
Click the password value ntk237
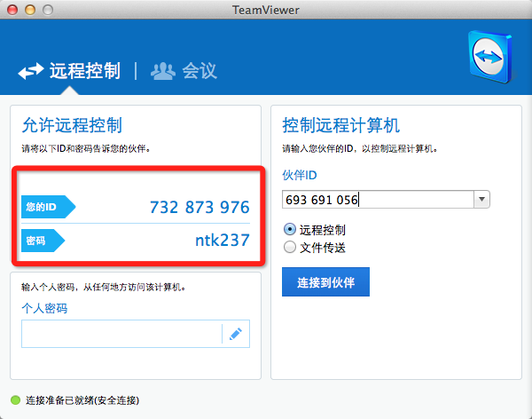tap(222, 240)
